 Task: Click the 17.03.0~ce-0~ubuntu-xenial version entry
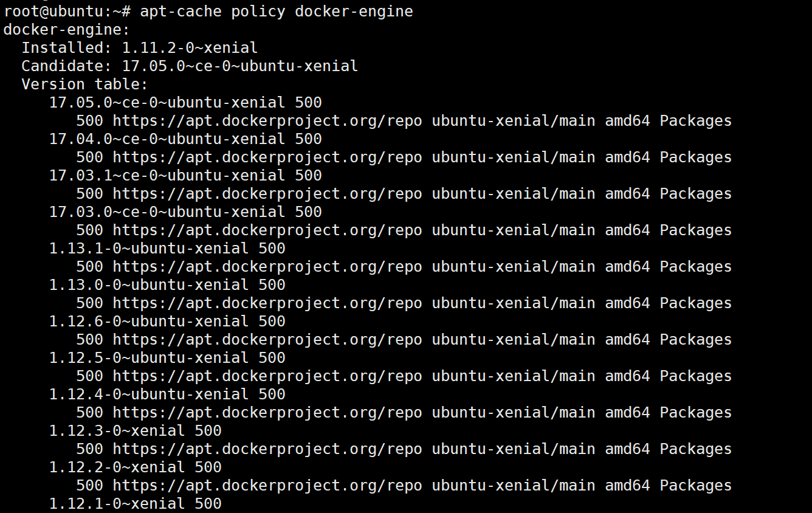(x=167, y=212)
